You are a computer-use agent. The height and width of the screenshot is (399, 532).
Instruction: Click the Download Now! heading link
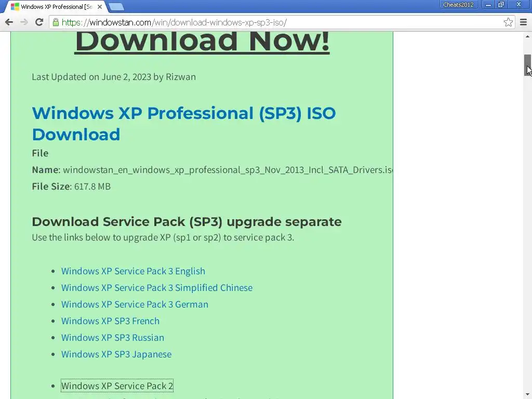pyautogui.click(x=202, y=42)
